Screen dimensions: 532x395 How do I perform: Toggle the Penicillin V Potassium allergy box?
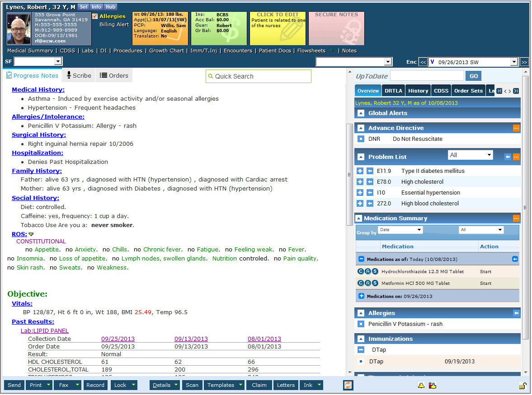(x=361, y=324)
